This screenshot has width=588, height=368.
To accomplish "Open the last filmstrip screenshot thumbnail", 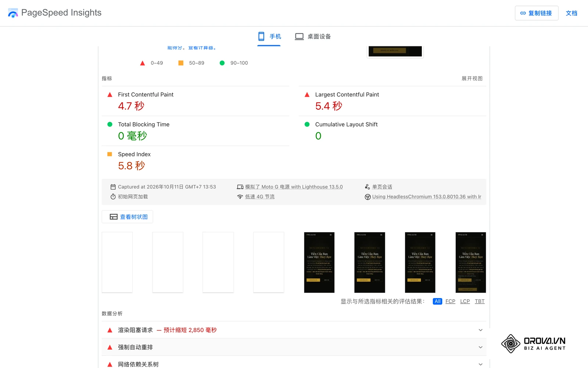I will pos(471,262).
